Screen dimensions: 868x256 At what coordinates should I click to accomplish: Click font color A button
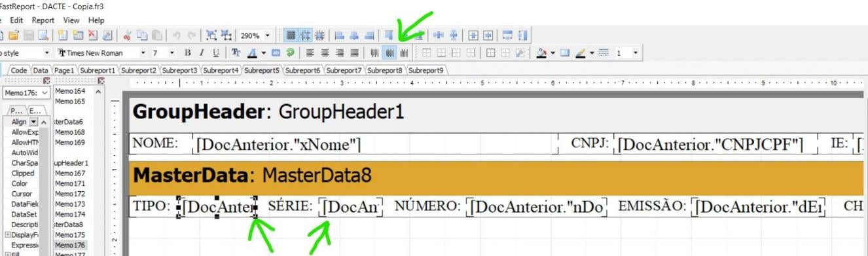tap(251, 53)
